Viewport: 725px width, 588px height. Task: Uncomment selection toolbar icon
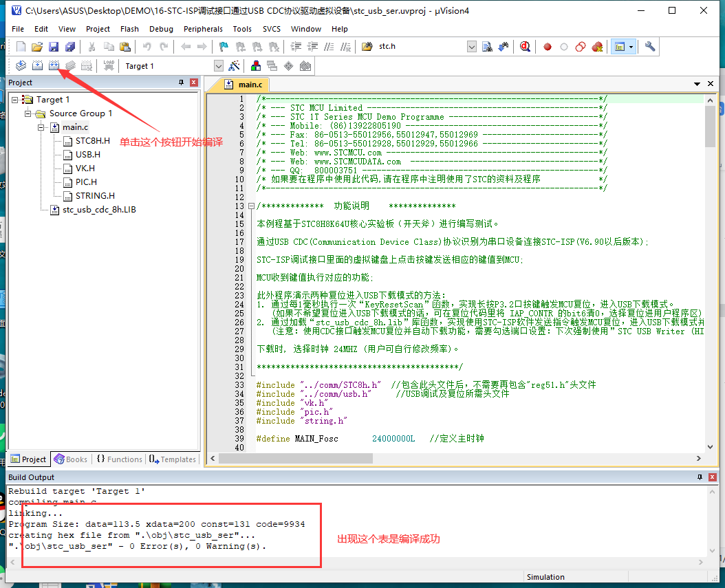click(x=345, y=47)
